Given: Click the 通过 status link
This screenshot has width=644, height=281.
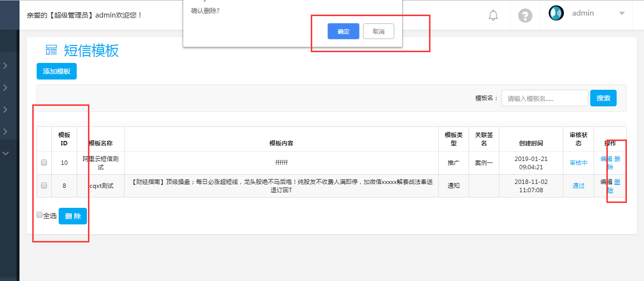Looking at the screenshot, I should [578, 186].
